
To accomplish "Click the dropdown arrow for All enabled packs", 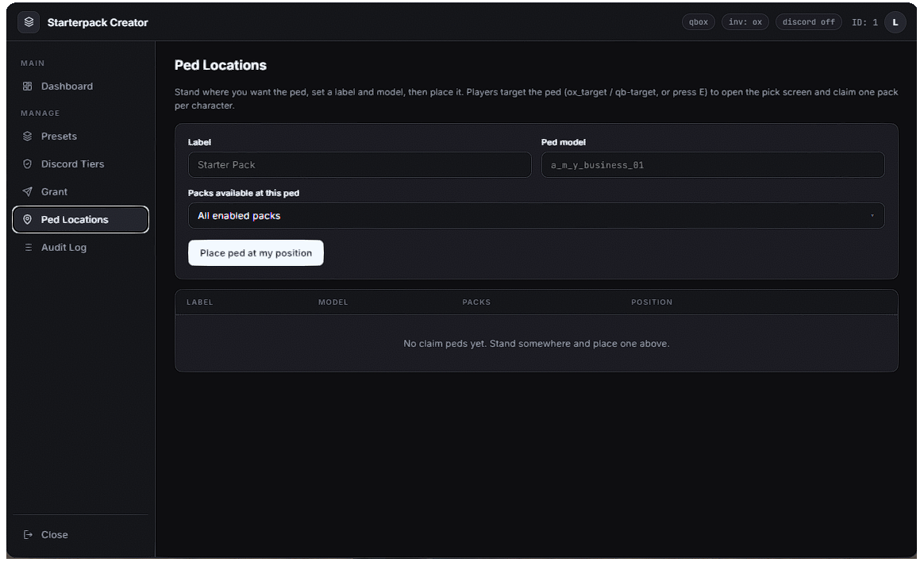I will (872, 216).
